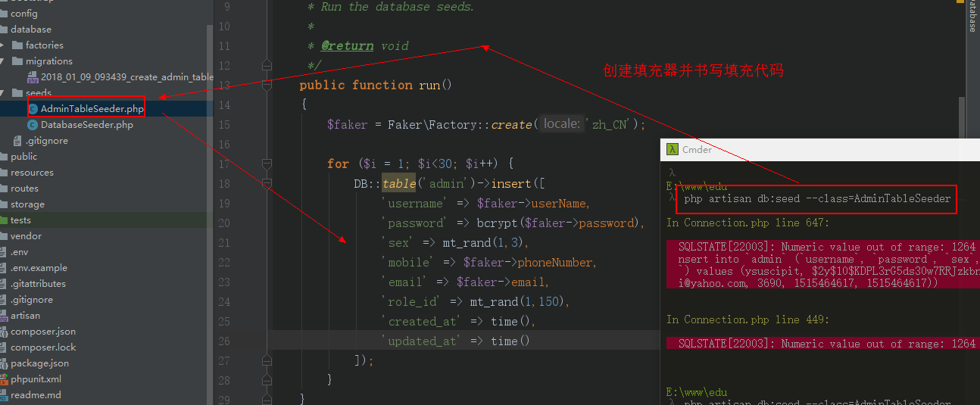Click the composer.json file icon
The image size is (980, 405).
pyautogui.click(x=4, y=332)
